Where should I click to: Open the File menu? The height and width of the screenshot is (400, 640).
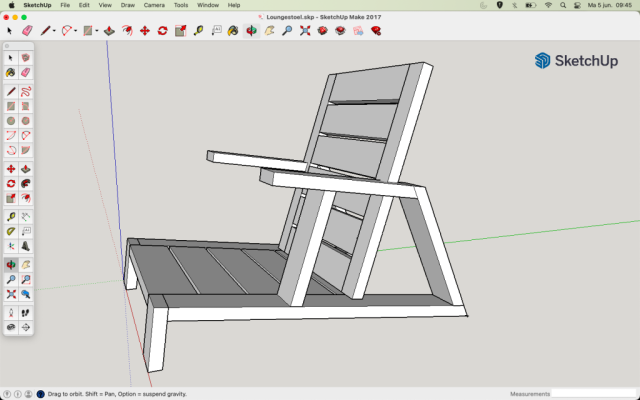[65, 5]
